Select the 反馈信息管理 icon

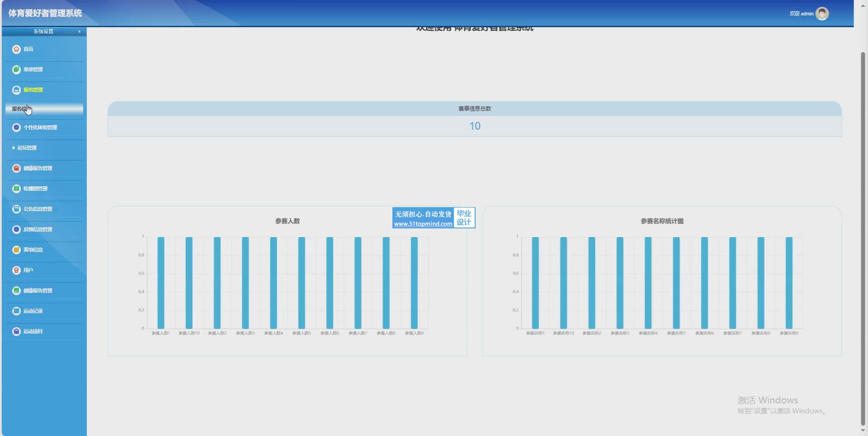pos(16,229)
